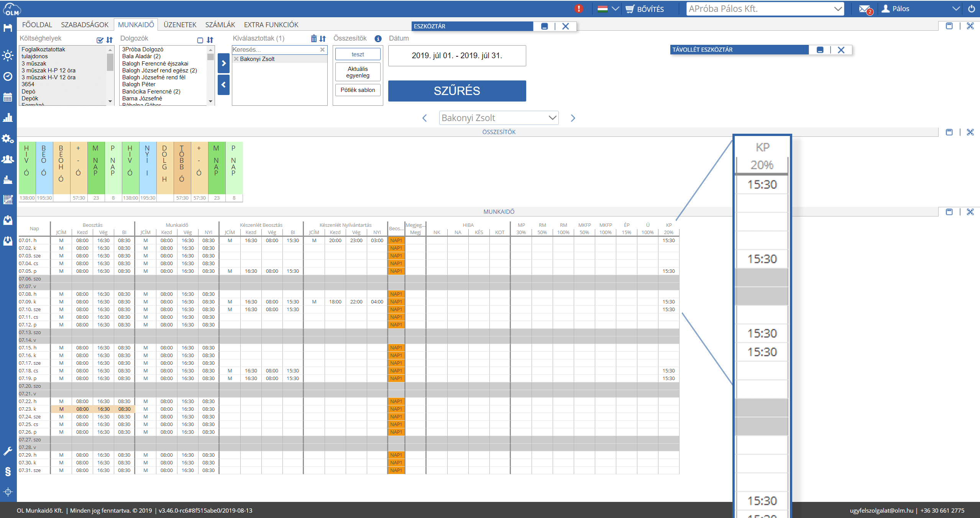Click the power logout icon
The height and width of the screenshot is (518, 980).
(971, 9)
